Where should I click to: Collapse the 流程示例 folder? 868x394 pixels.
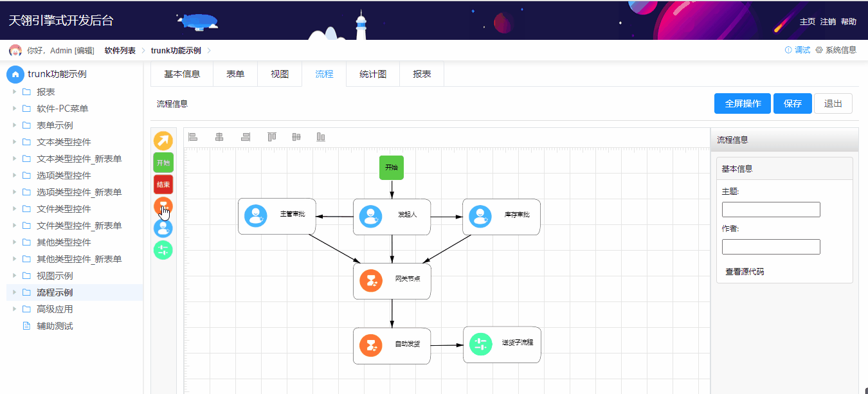tap(14, 292)
